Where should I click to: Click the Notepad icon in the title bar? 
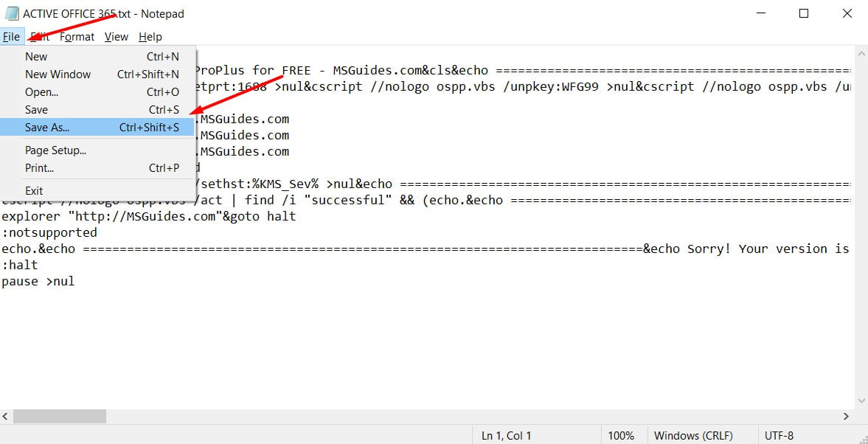(10, 14)
